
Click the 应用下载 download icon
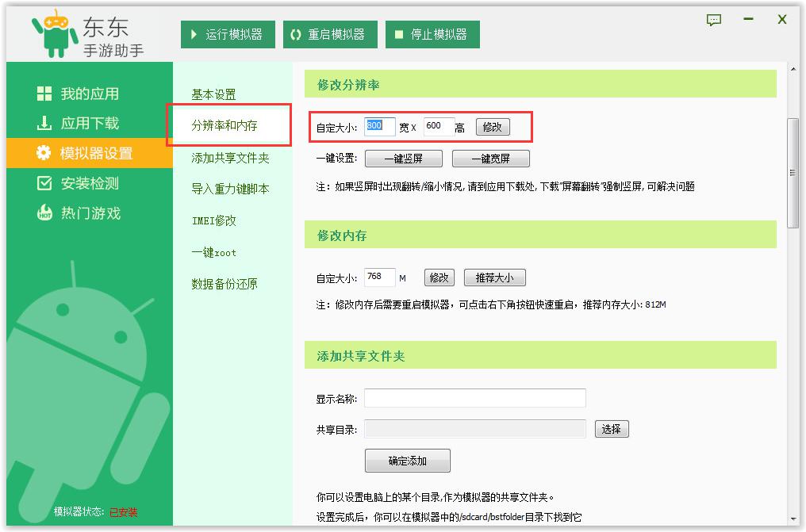[44, 124]
